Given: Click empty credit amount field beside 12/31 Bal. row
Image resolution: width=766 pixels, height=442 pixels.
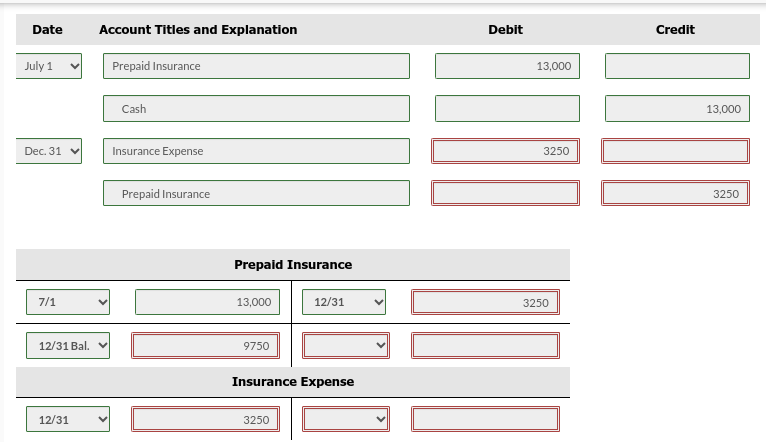Looking at the screenshot, I should tap(486, 345).
